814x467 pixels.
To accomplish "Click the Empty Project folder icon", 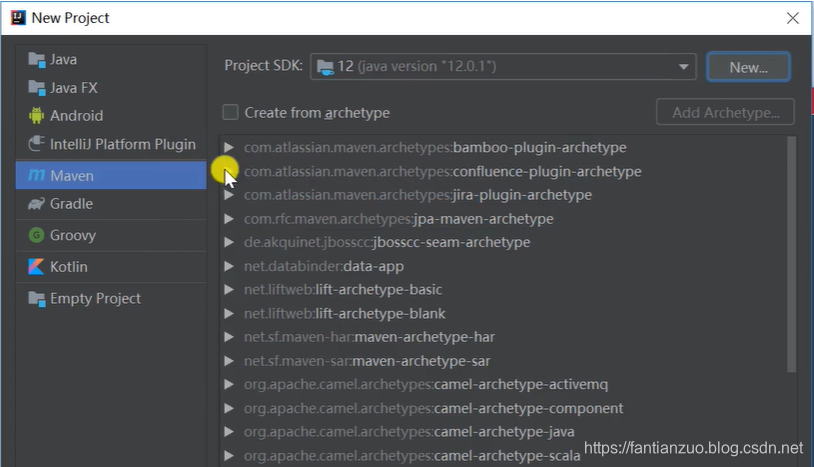I will point(37,299).
